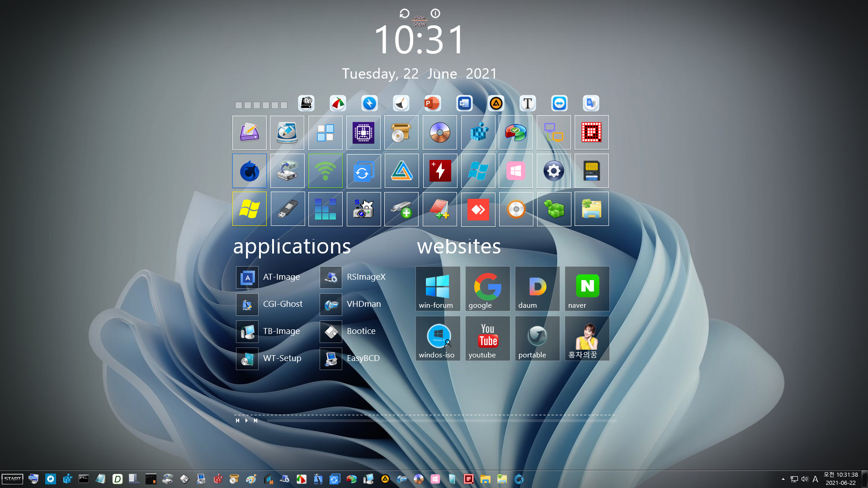The height and width of the screenshot is (488, 868).
Task: Click the Show label above the clock
Action: pyautogui.click(x=420, y=24)
